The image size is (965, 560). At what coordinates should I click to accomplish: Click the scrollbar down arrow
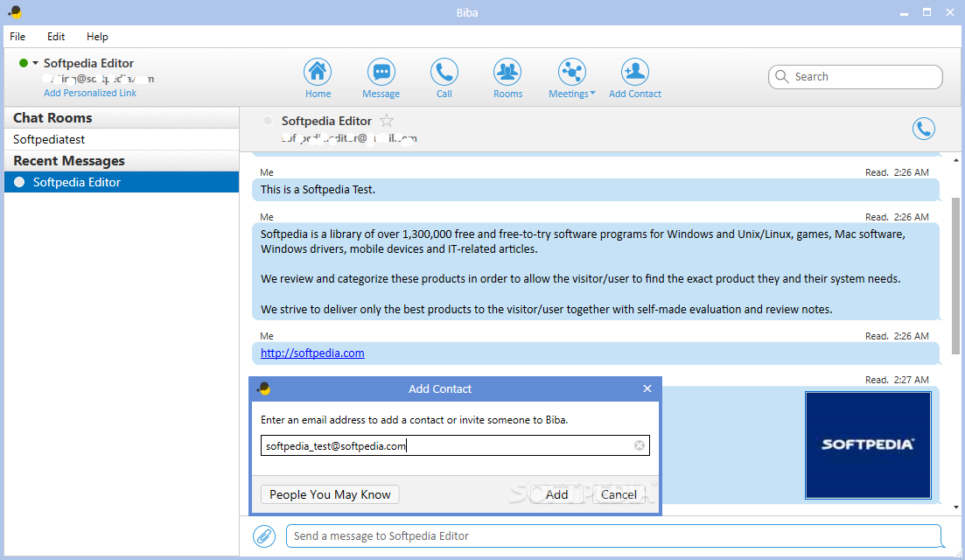955,507
